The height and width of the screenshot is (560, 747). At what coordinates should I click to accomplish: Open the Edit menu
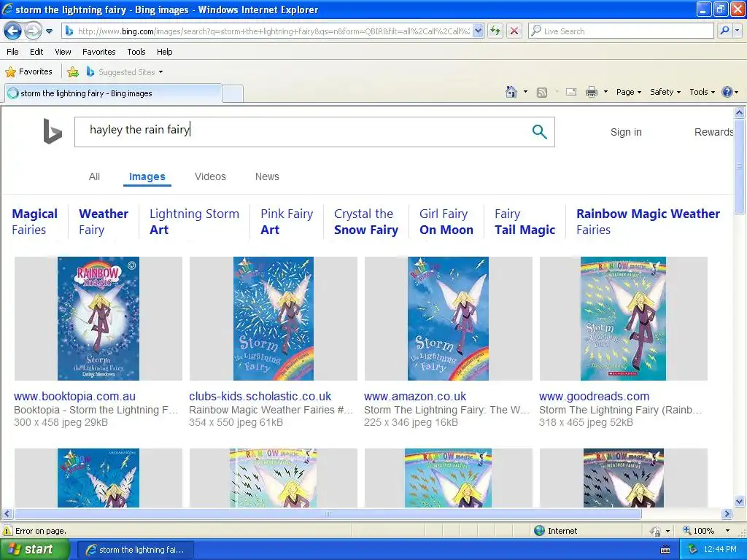coord(36,52)
